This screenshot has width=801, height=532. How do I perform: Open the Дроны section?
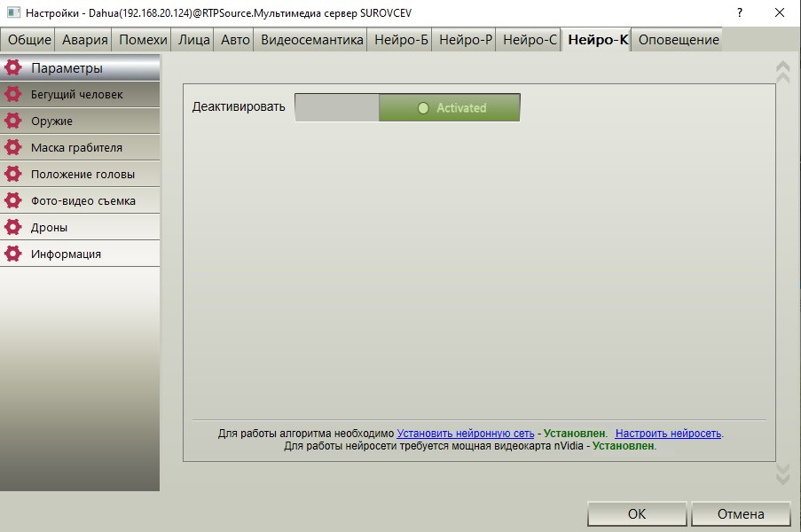click(x=80, y=227)
